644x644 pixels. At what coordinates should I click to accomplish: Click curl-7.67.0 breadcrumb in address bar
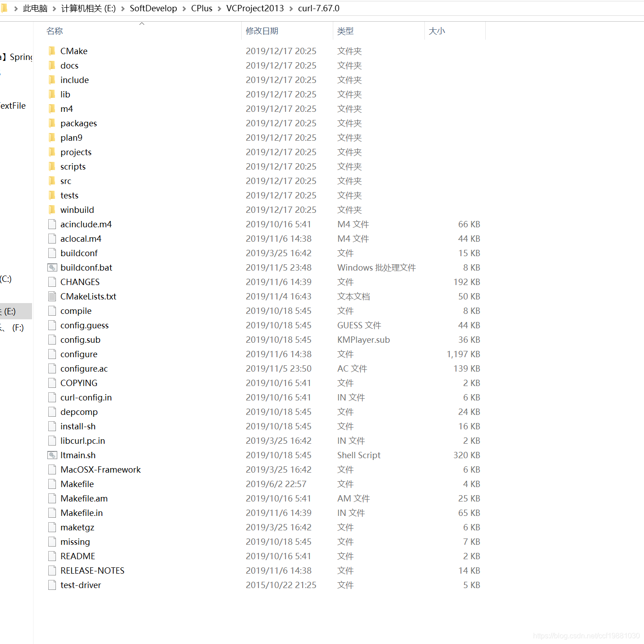(319, 9)
